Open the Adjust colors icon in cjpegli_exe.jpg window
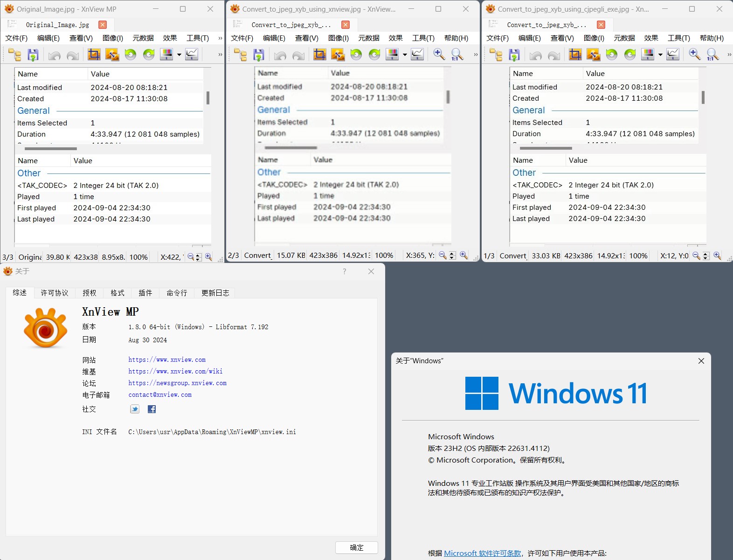This screenshot has width=733, height=560. click(x=648, y=55)
